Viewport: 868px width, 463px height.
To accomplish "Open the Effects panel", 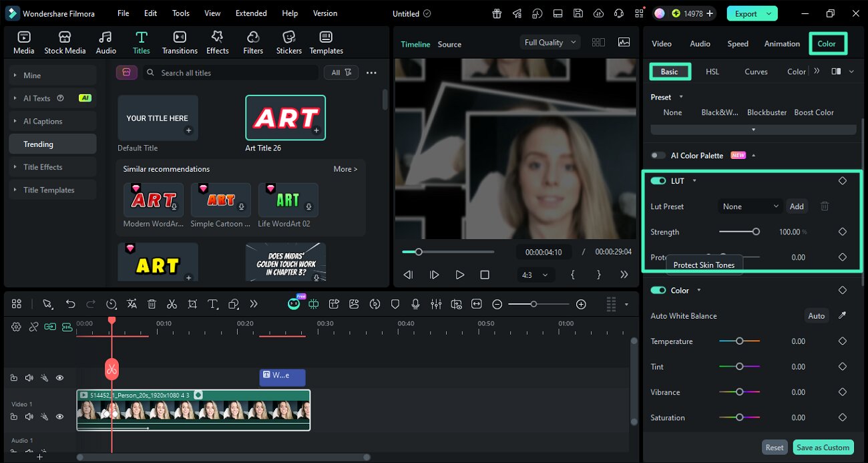I will (x=217, y=43).
